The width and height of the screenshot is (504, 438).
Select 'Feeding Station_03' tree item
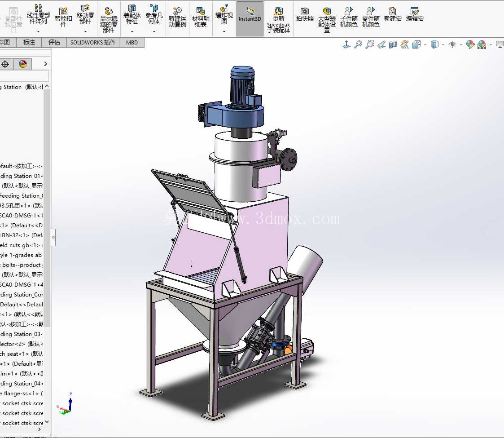[21, 334]
